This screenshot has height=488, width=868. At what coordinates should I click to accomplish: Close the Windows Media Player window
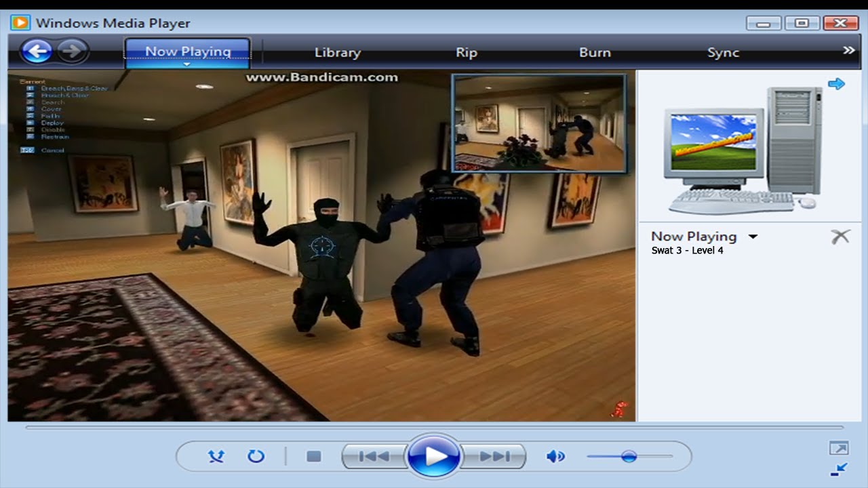(841, 24)
